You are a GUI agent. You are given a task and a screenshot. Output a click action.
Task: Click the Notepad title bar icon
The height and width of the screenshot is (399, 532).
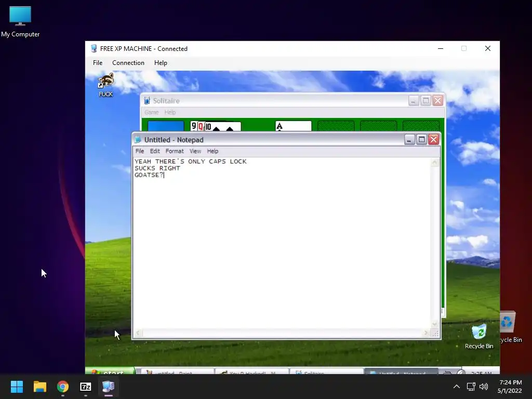(138, 140)
